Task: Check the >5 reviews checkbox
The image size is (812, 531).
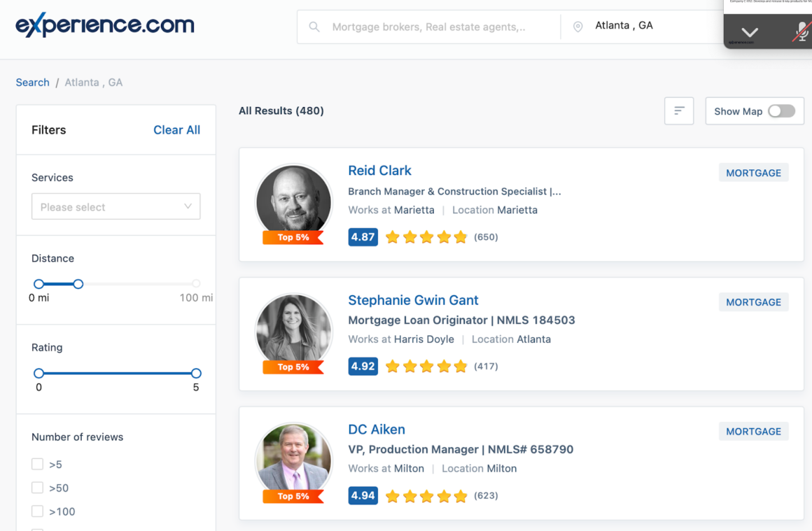Action: tap(37, 464)
